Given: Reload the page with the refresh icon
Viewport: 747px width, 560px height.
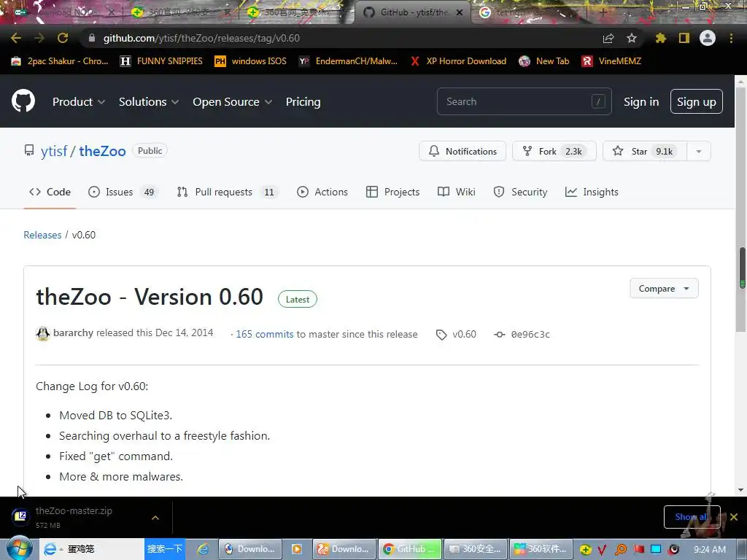Looking at the screenshot, I should (63, 38).
